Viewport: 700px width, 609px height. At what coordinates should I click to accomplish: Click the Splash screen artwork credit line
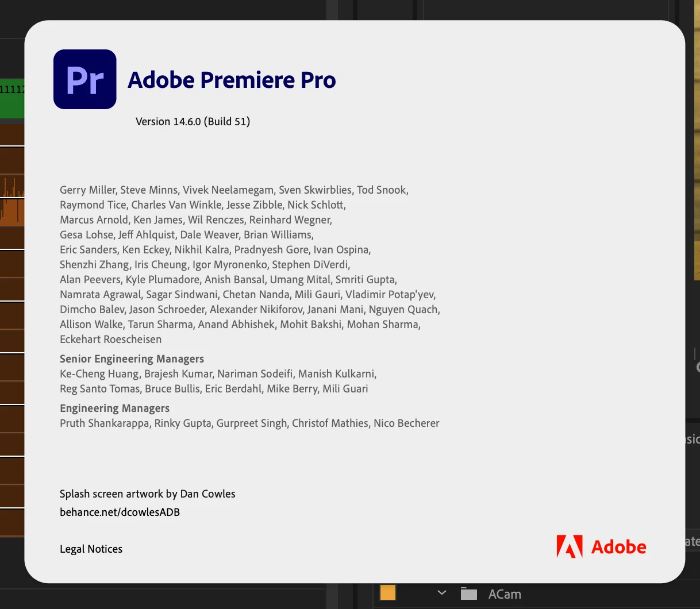[x=148, y=494]
